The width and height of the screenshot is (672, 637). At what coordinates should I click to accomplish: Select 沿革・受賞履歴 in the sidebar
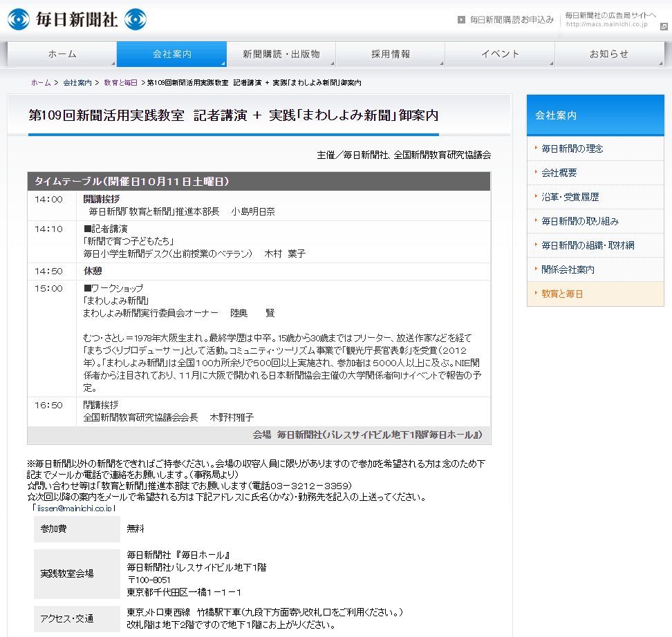click(570, 197)
